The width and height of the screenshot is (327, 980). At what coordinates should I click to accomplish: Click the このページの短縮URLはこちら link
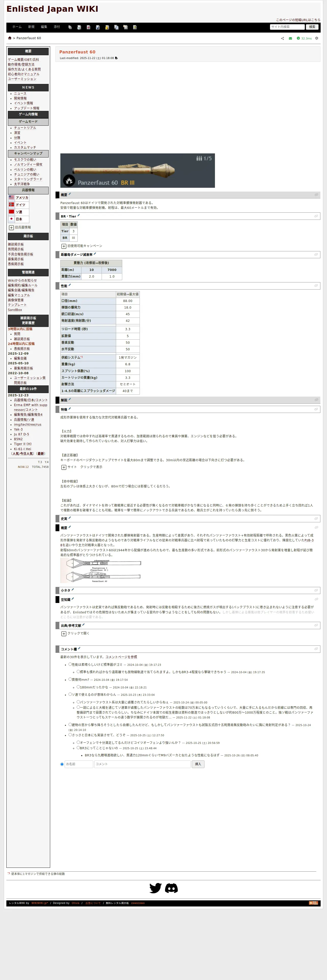[298, 20]
